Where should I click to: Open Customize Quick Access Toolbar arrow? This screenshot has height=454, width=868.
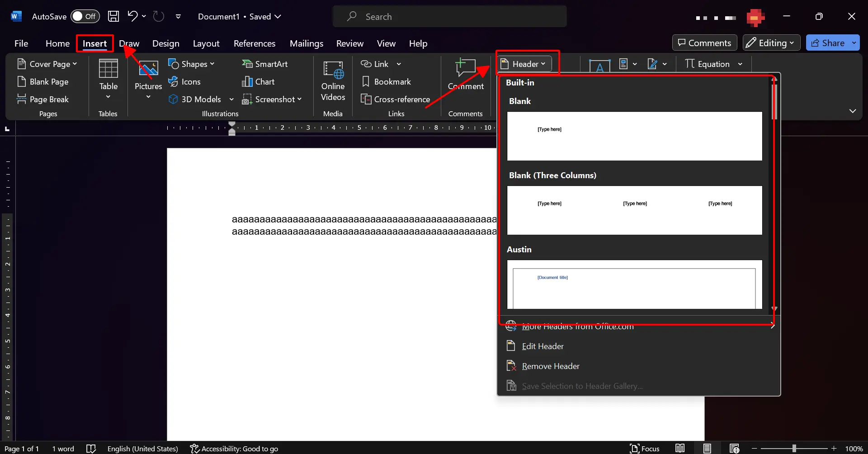click(x=178, y=16)
